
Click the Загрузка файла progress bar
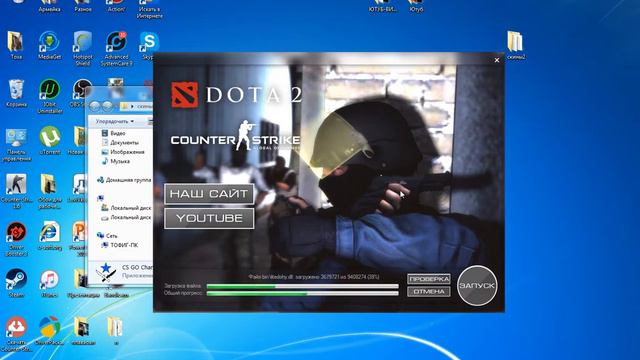pyautogui.click(x=302, y=287)
